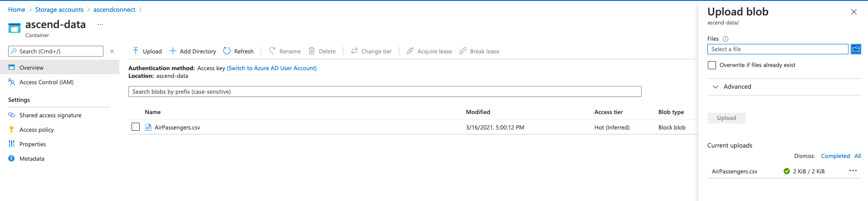
Task: Click the Rename icon in toolbar
Action: (272, 51)
